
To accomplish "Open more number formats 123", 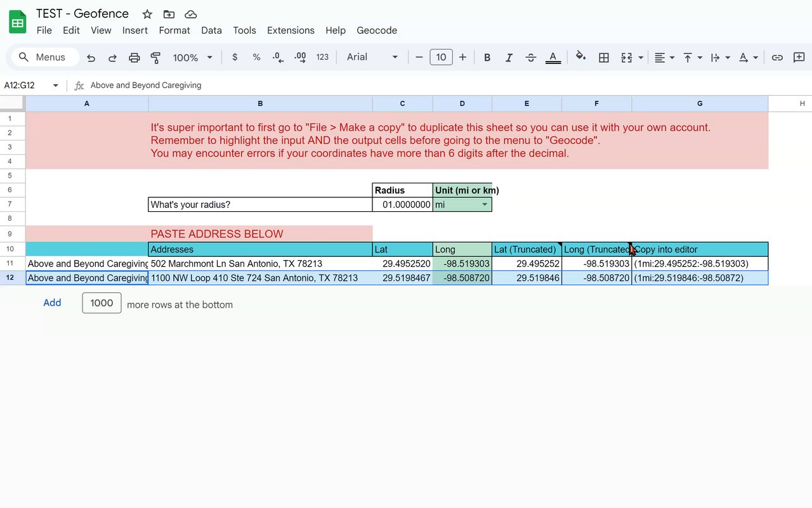I will click(x=322, y=57).
